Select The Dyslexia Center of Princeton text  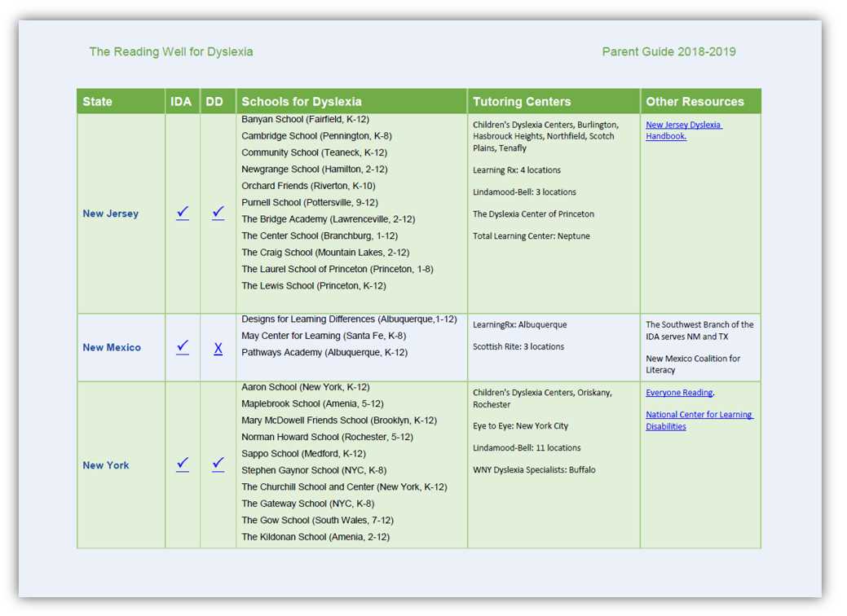point(533,213)
